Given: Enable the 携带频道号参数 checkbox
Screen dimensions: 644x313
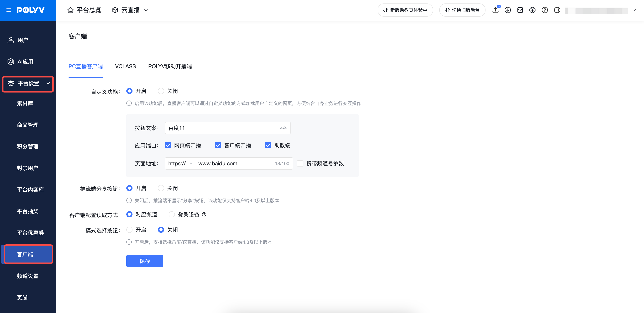Looking at the screenshot, I should (x=300, y=163).
